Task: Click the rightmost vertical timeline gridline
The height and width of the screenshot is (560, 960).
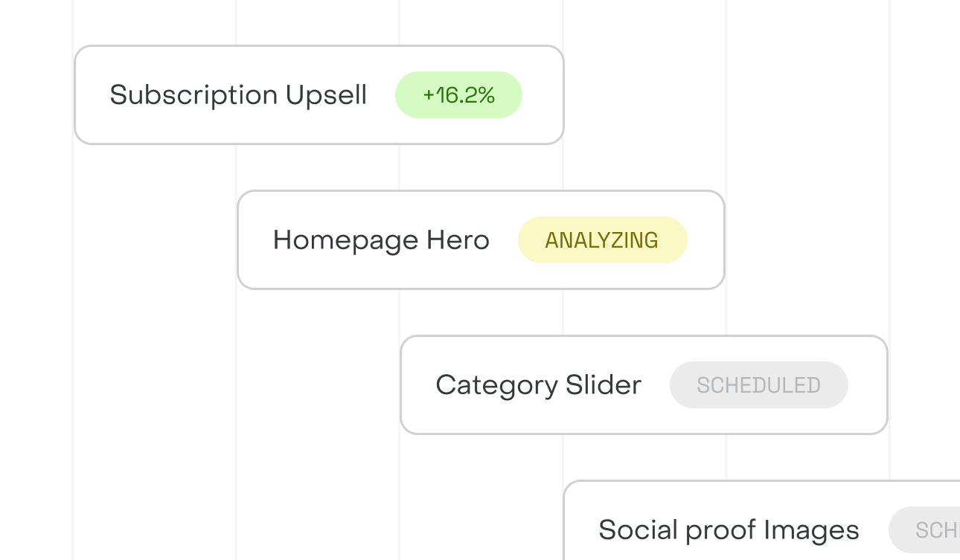Action: [x=889, y=223]
